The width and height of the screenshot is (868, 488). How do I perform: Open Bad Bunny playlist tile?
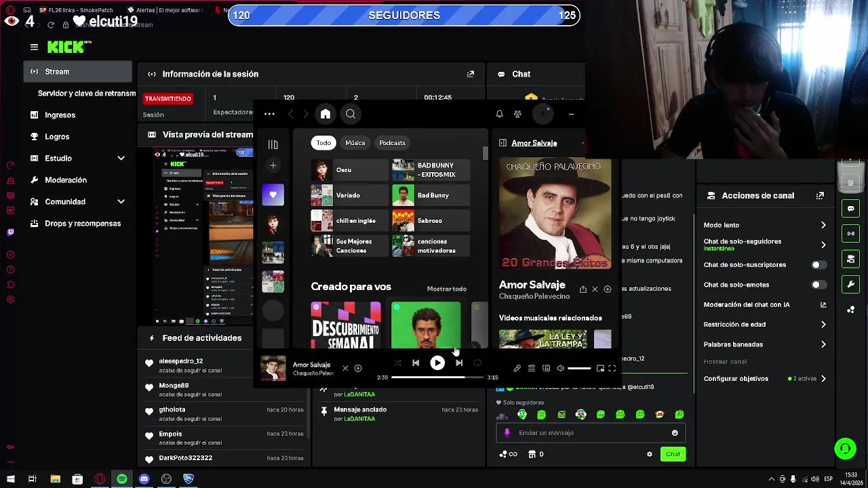click(x=431, y=195)
